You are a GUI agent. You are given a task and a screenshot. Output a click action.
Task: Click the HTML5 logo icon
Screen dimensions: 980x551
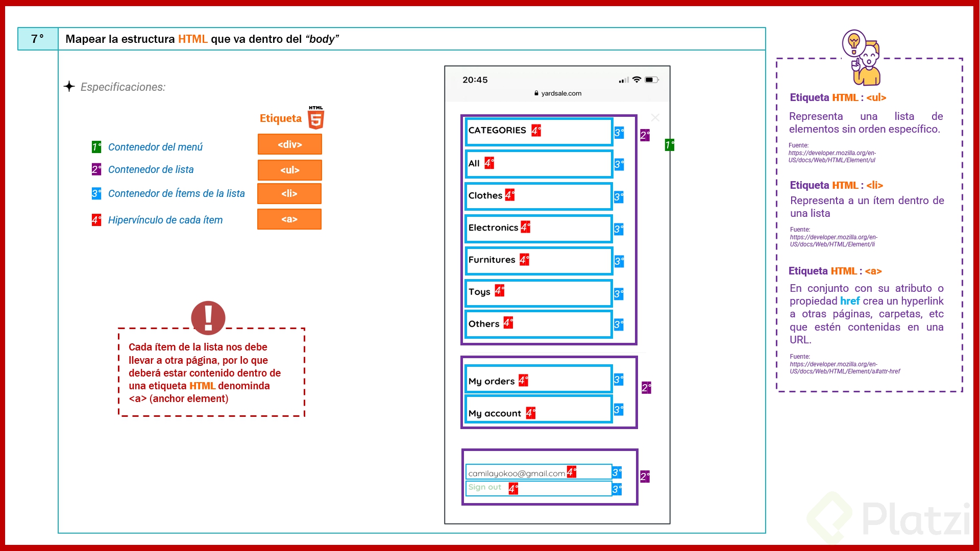point(315,117)
